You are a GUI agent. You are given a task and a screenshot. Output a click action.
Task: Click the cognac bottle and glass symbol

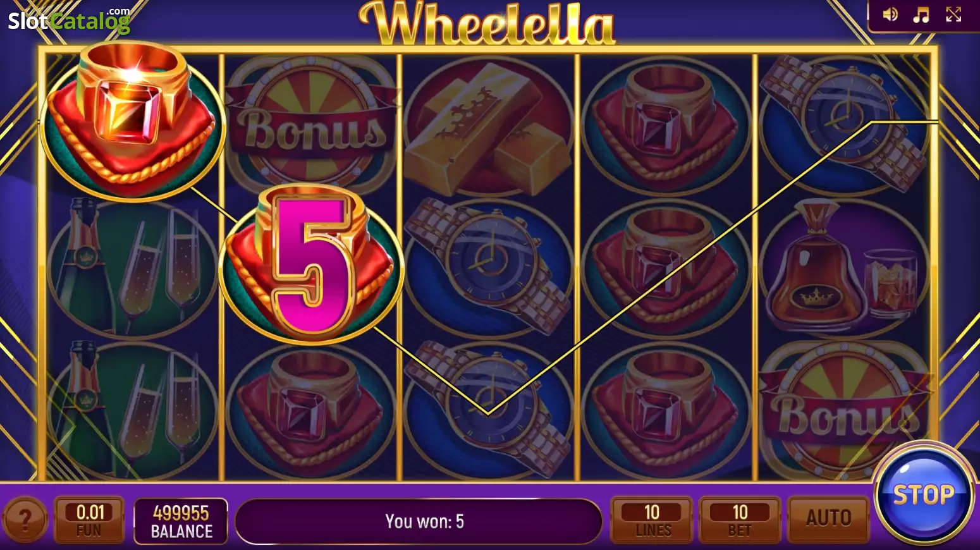pyautogui.click(x=845, y=266)
